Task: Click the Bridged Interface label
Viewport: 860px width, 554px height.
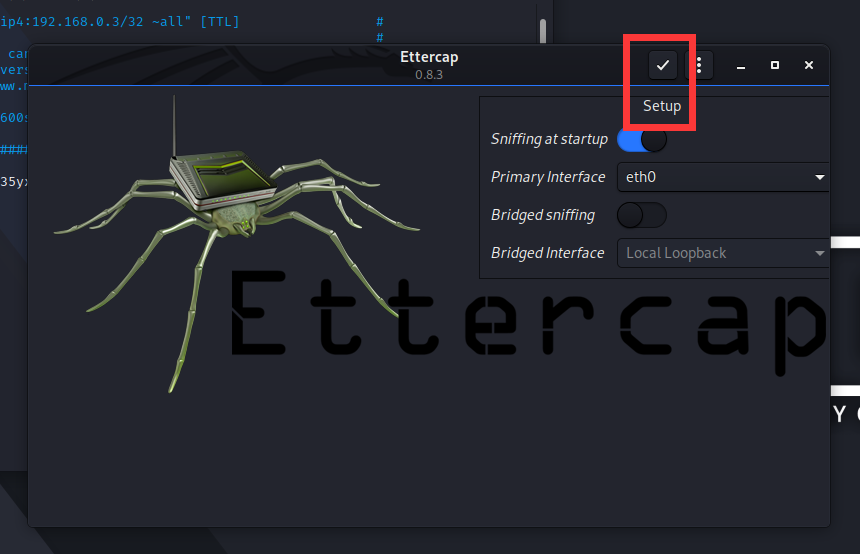Action: [x=547, y=253]
